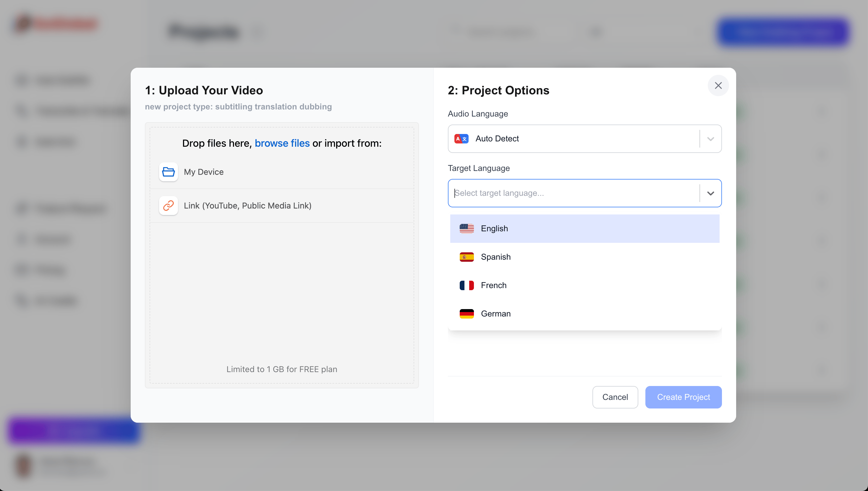Viewport: 868px width, 491px height.
Task: Close the upload dialog
Action: (718, 85)
